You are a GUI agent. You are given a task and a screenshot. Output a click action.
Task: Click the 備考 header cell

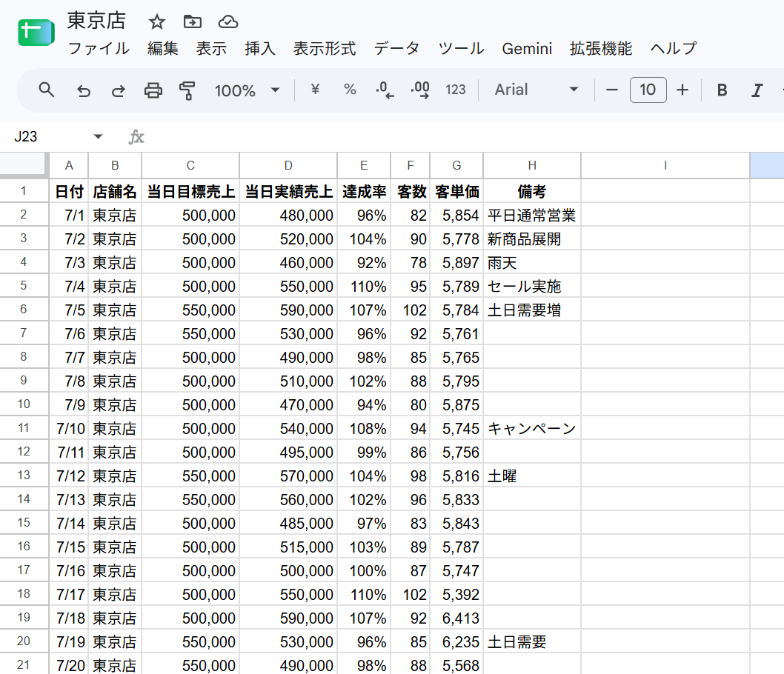pyautogui.click(x=532, y=191)
